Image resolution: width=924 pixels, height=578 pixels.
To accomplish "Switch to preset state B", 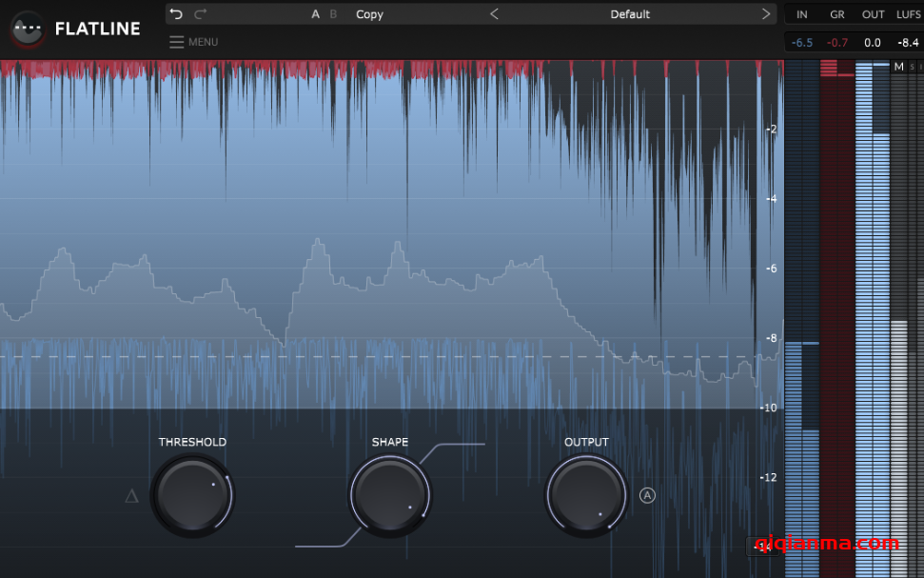I will point(333,14).
